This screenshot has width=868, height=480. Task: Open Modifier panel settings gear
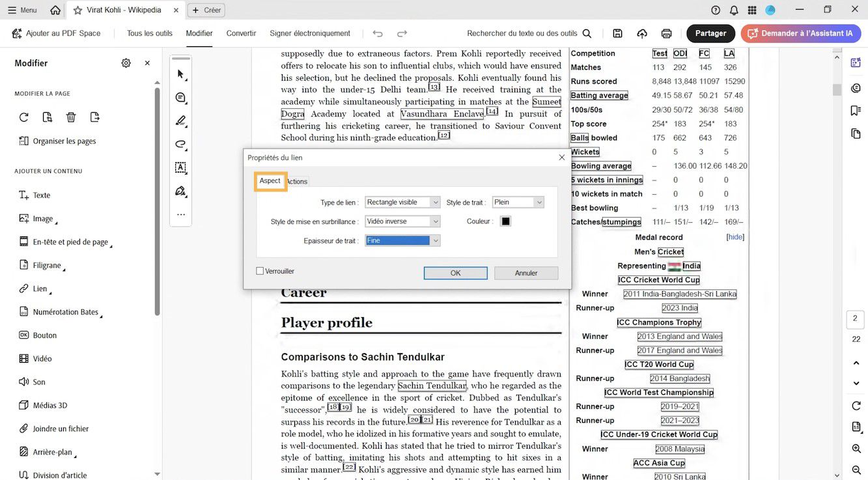(x=126, y=63)
